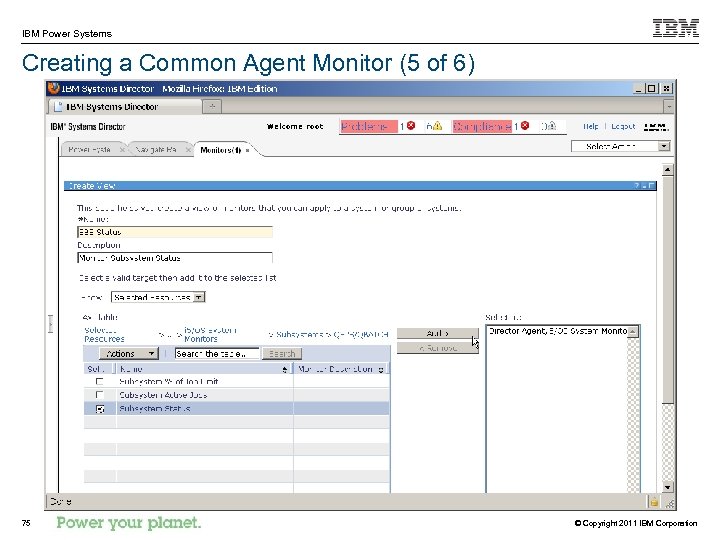This screenshot has height=540, width=720.
Task: Click the IBM logo in the banner
Action: pyautogui.click(x=656, y=126)
